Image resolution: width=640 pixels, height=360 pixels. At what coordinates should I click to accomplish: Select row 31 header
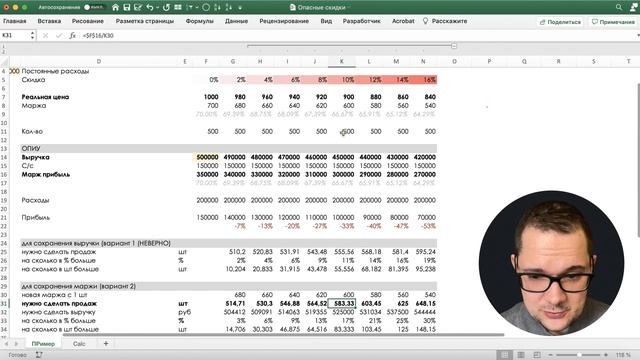(x=4, y=304)
